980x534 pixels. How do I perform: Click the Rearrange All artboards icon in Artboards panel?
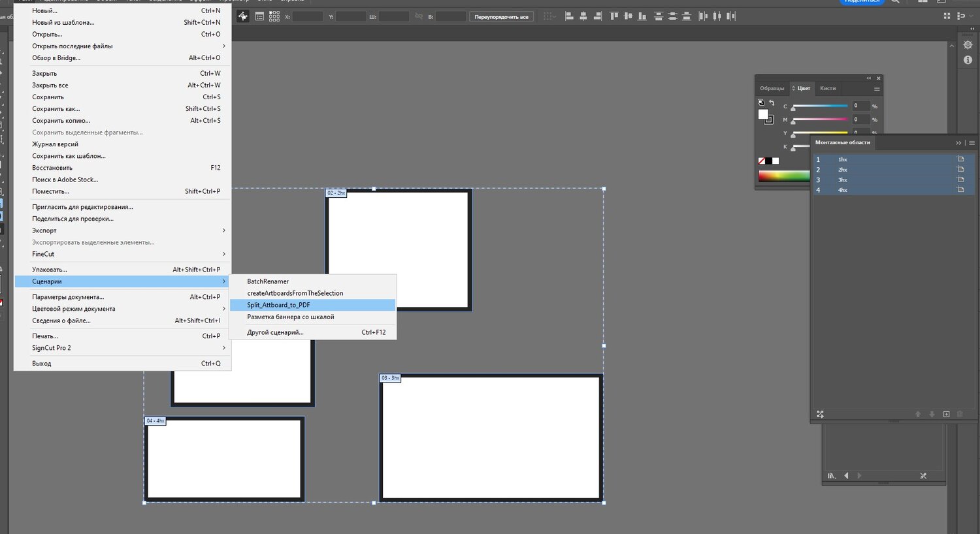point(820,415)
